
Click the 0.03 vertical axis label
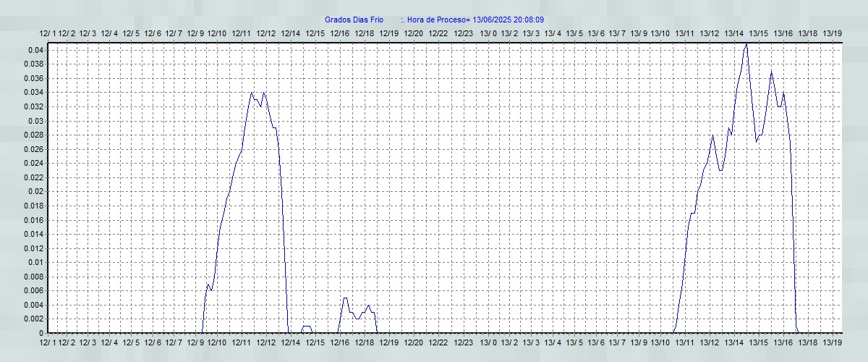(x=35, y=121)
